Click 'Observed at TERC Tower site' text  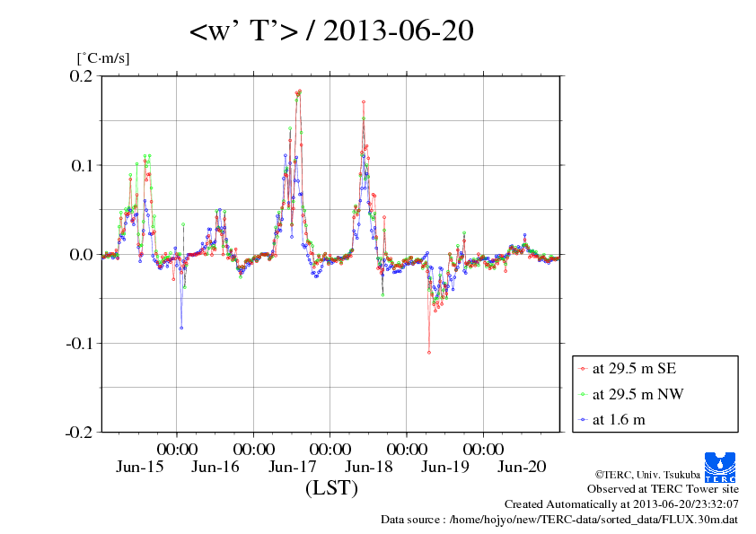tap(663, 489)
